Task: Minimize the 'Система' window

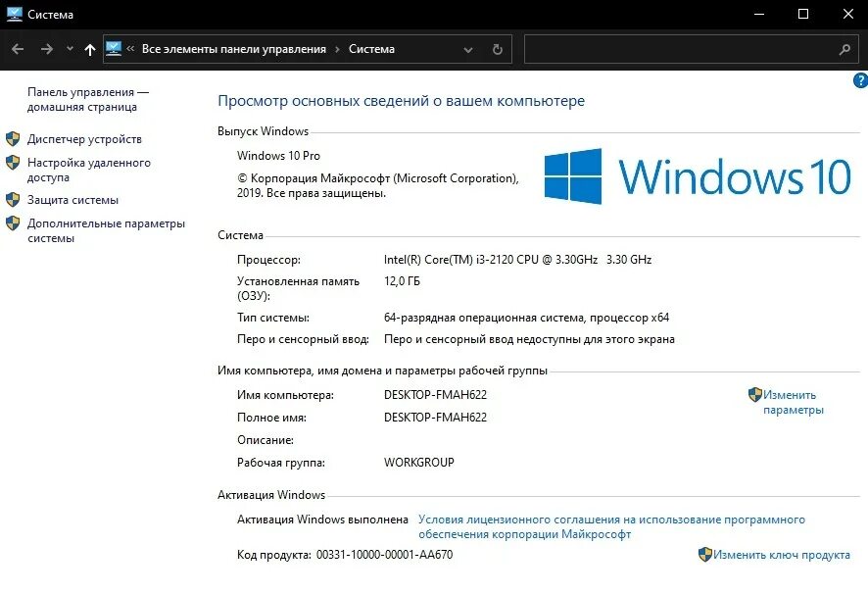Action: [x=759, y=15]
